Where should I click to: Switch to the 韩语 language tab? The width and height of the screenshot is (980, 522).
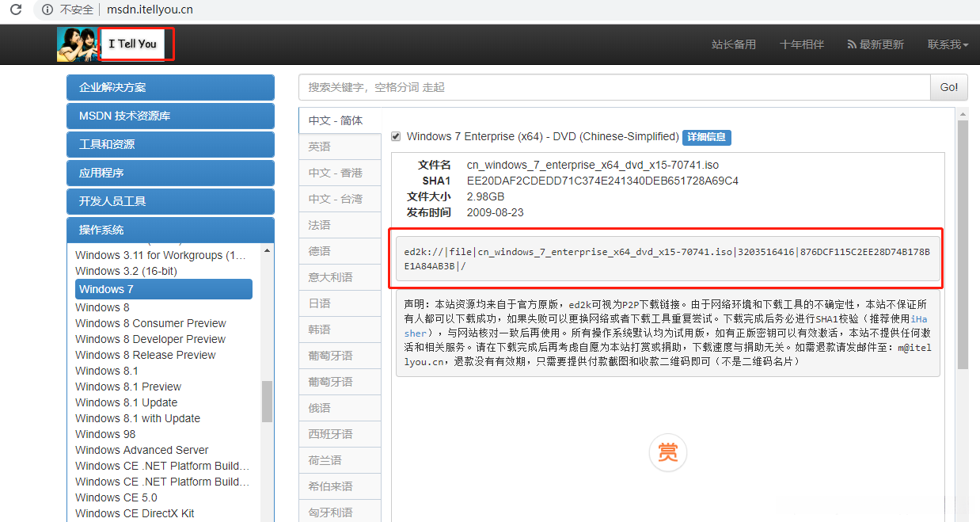coord(340,330)
